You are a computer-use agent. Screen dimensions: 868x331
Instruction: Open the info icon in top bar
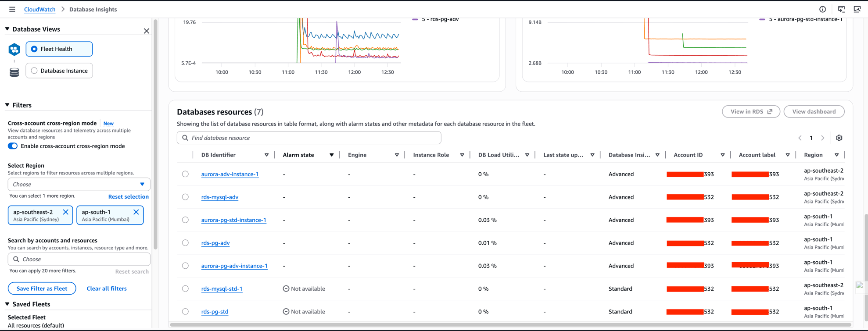click(822, 9)
